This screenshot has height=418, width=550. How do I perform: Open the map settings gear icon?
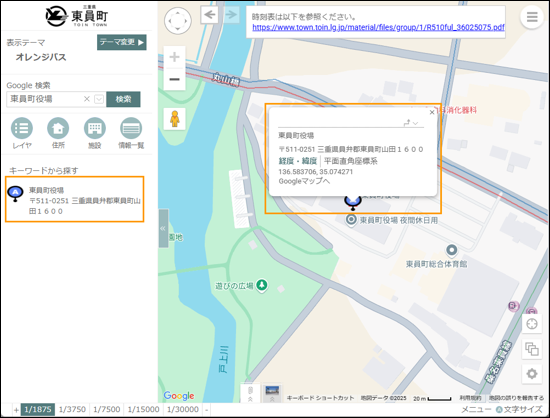pos(532,374)
